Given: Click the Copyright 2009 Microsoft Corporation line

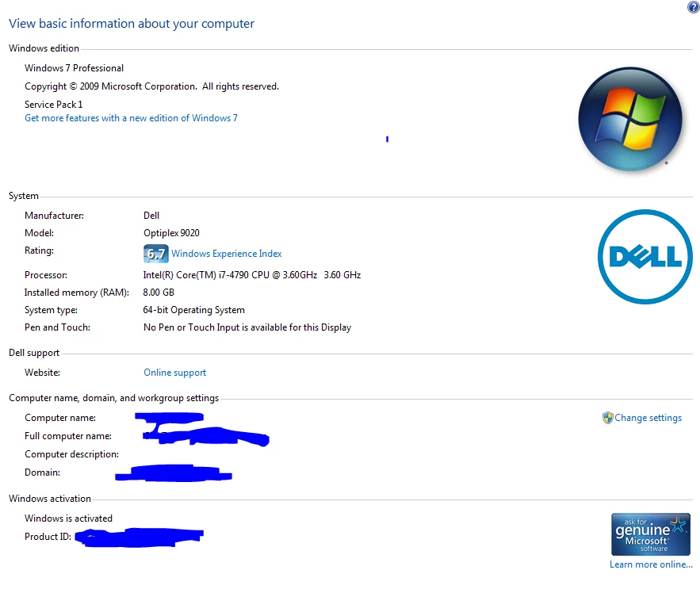Looking at the screenshot, I should (x=151, y=86).
